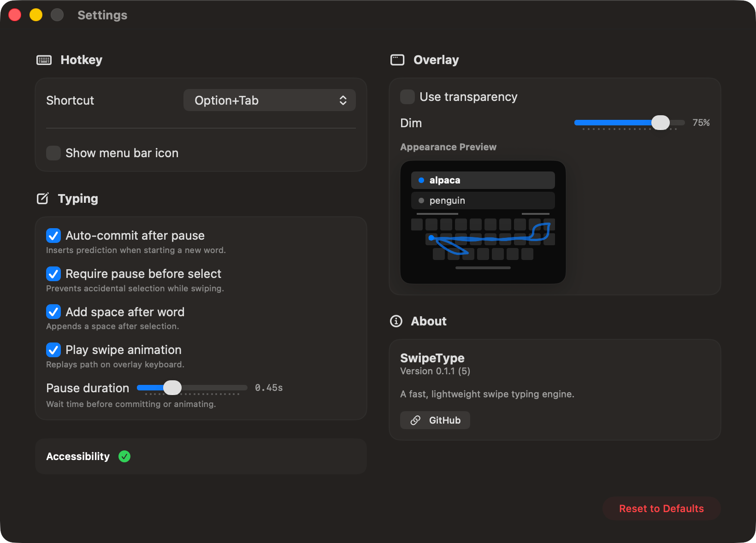Click the Shortcut label
Screen dimensions: 756x543
point(70,100)
